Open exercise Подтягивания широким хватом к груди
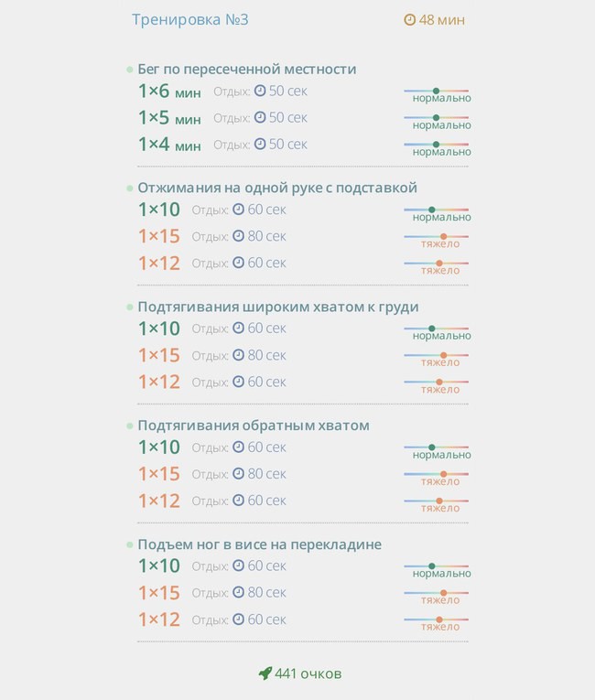Image resolution: width=595 pixels, height=700 pixels. [278, 307]
